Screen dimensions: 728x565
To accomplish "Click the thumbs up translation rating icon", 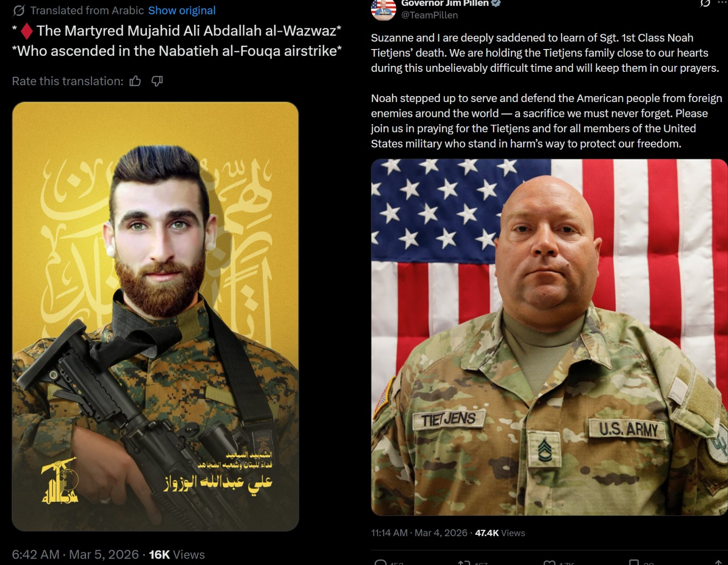I will (x=135, y=81).
